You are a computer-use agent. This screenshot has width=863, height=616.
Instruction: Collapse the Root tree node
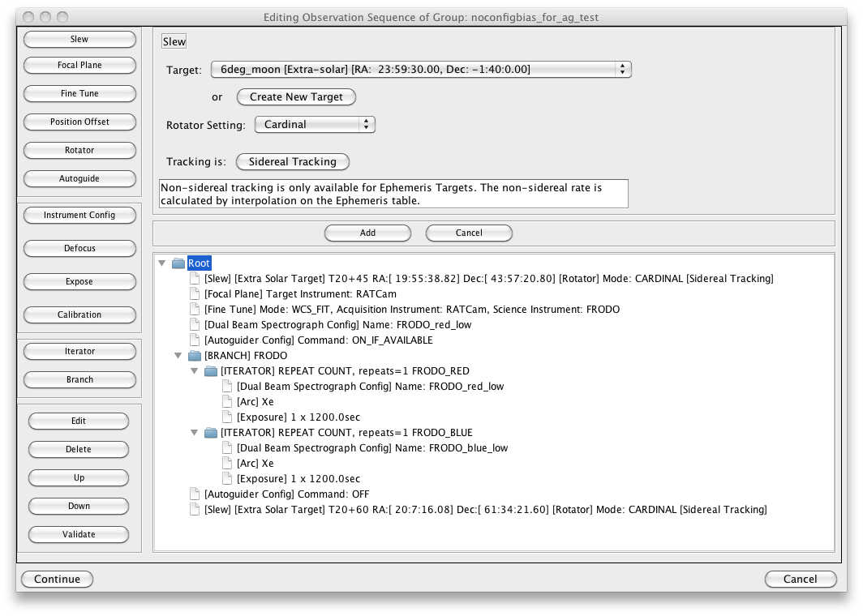[162, 263]
